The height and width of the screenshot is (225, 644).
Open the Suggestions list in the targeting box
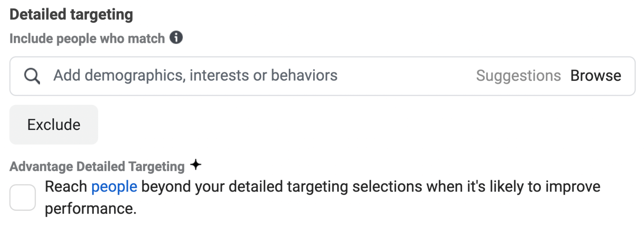(518, 76)
